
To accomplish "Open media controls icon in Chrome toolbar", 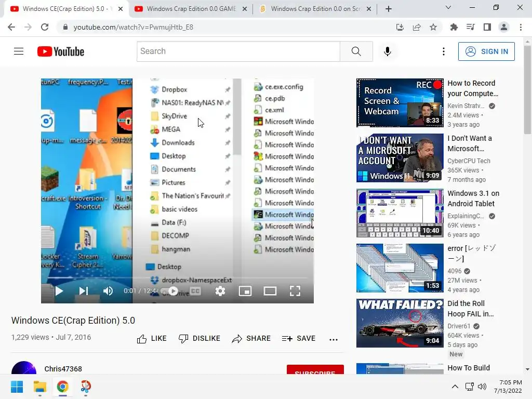I will pos(471,27).
